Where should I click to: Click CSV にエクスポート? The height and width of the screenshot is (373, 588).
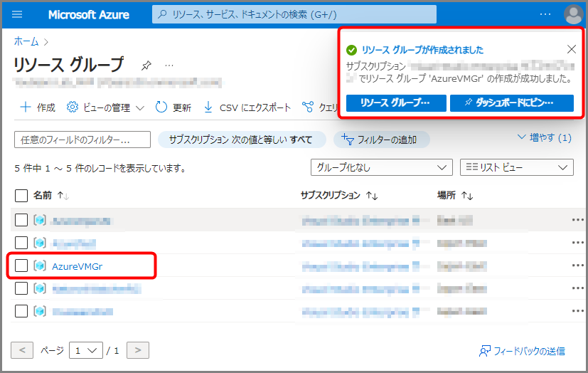[x=247, y=107]
